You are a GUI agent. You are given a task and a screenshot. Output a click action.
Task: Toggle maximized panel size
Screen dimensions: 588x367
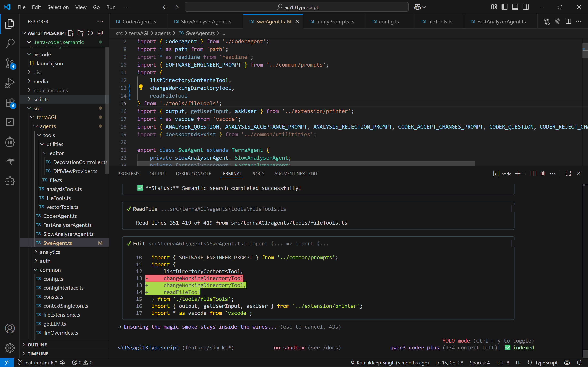568,174
